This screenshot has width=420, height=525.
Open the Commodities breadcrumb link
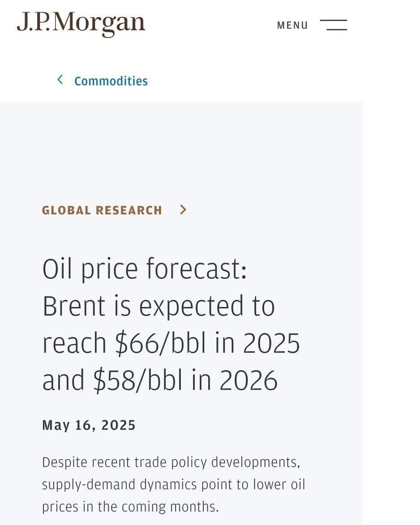coord(111,81)
